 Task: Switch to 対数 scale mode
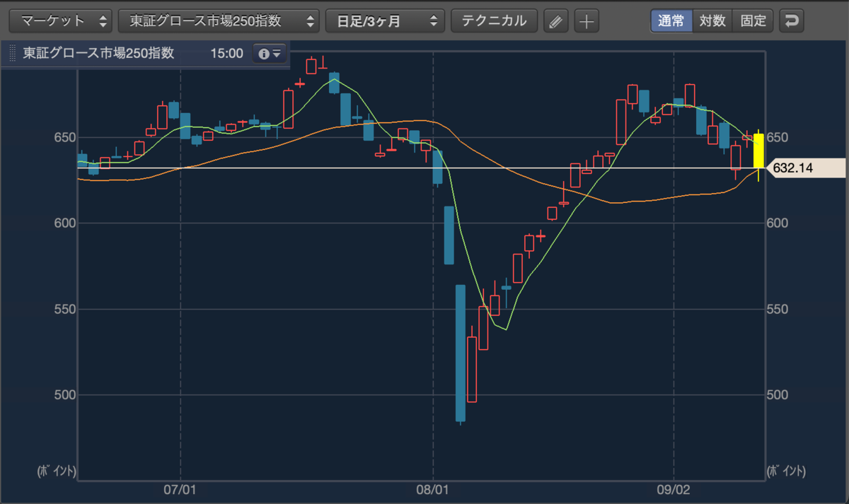coord(712,20)
